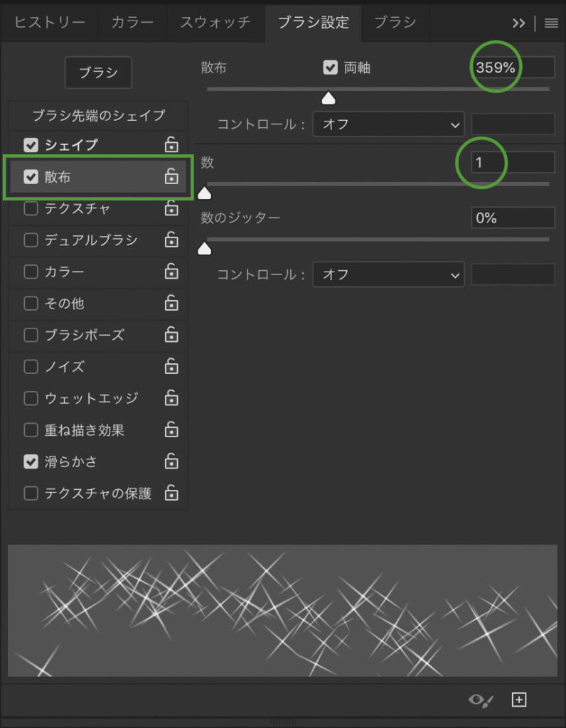Switch to the ヒストリー tab
Screen dimensions: 566x728
49,22
